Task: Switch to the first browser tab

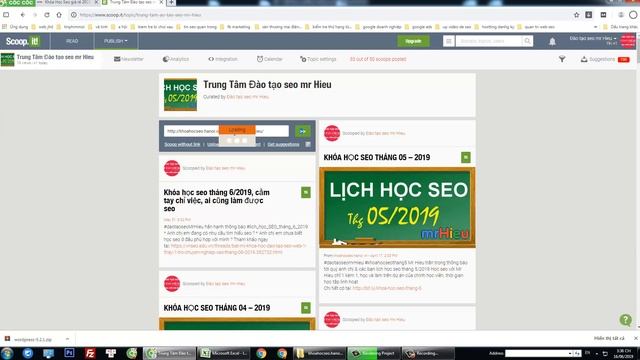Action: (x=68, y=2)
